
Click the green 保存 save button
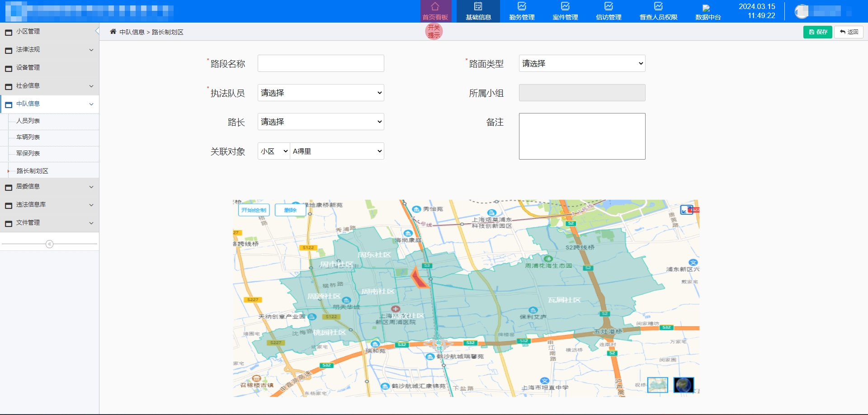pos(817,32)
